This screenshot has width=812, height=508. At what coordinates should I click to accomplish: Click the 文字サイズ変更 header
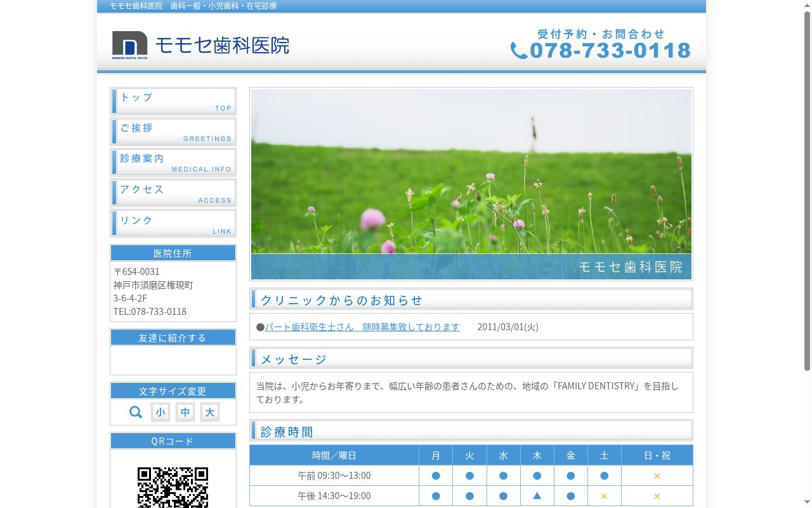(173, 391)
